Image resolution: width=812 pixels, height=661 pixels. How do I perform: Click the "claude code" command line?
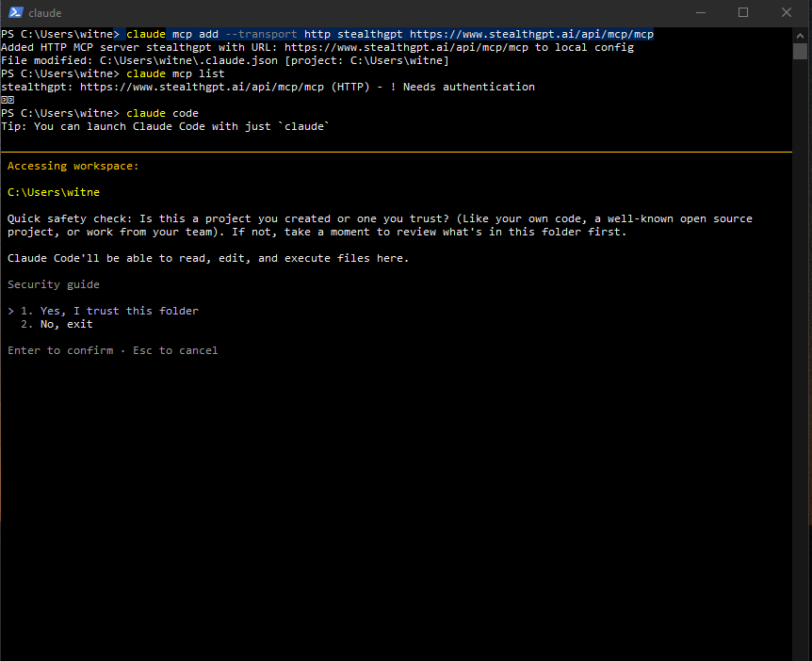(100, 113)
